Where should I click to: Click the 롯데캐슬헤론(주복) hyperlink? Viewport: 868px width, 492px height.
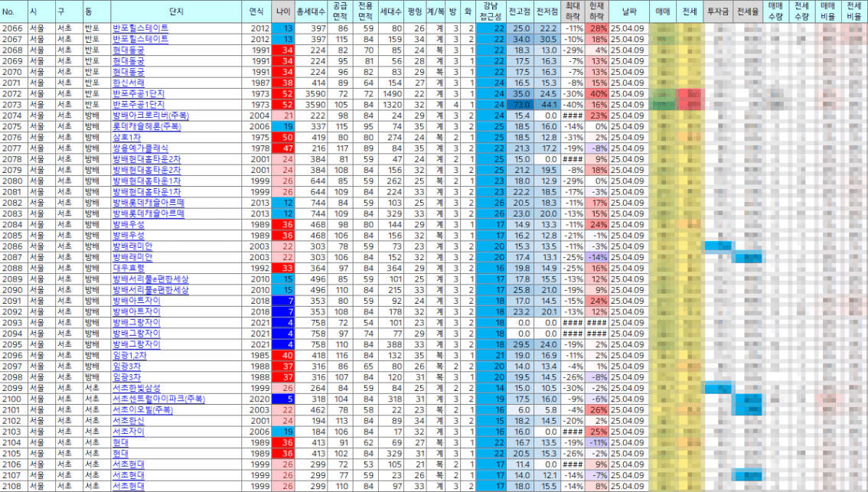[x=145, y=126]
